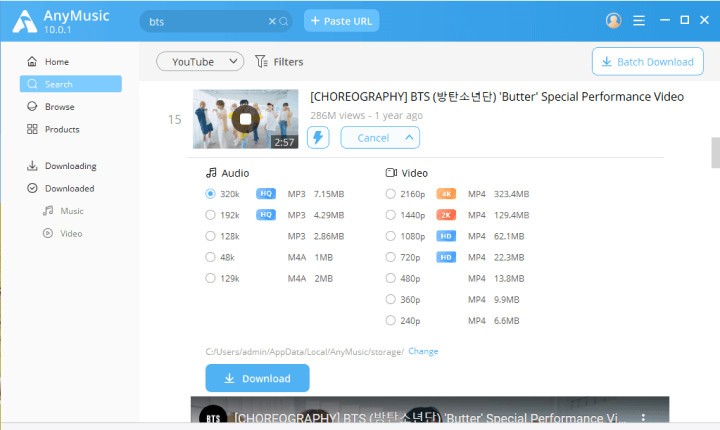This screenshot has height=430, width=720.
Task: Click the AnyMusic logo icon
Action: pos(25,21)
